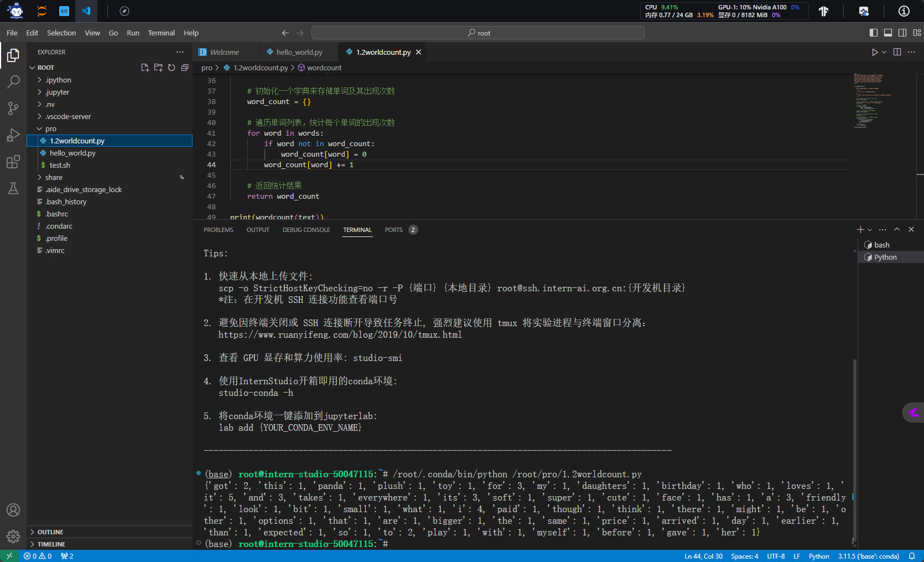Open the Explorer views and more actions menu
Screen dimensions: 924x562
point(180,52)
